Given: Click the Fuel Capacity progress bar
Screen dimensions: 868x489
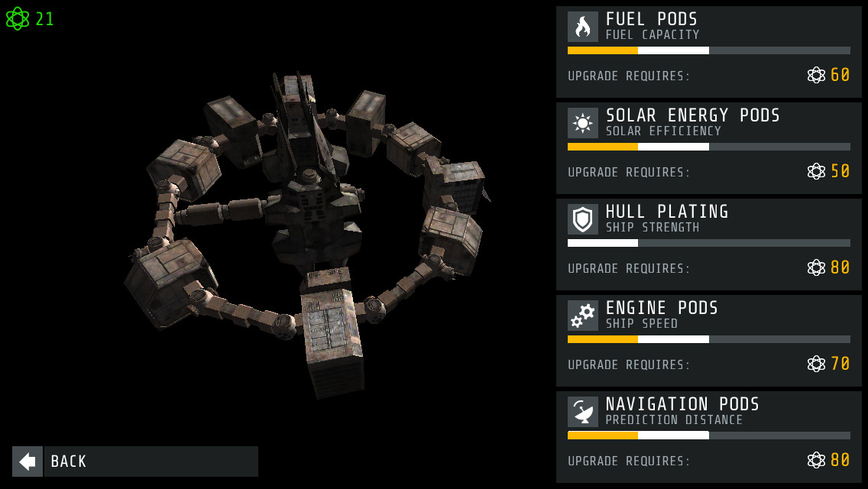Looking at the screenshot, I should 708,50.
